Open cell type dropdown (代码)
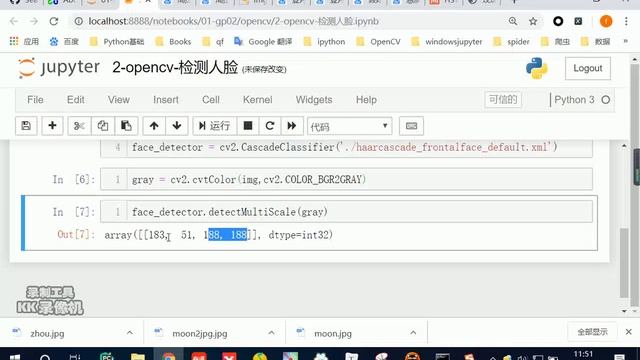 click(349, 127)
